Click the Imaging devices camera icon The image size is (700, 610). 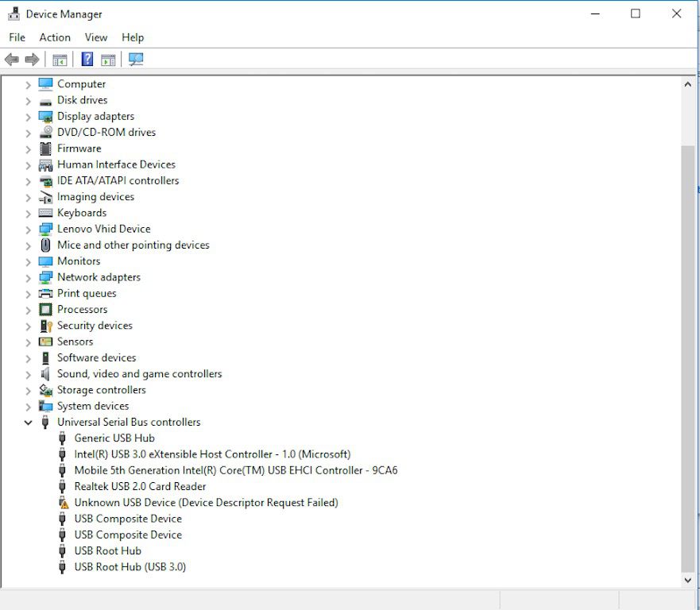point(45,197)
